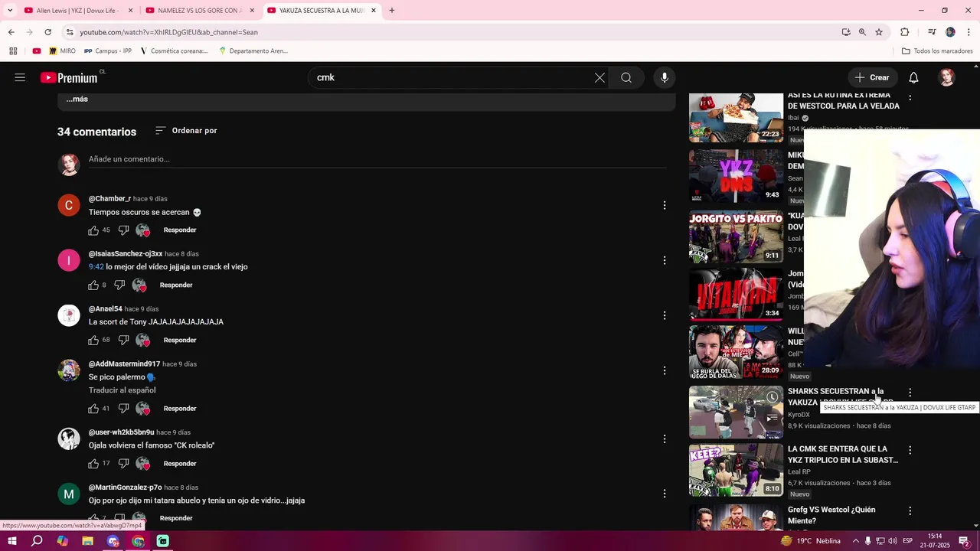Open options for @MartinGonzalez-p7o comment
This screenshot has height=551, width=980.
pos(665,494)
